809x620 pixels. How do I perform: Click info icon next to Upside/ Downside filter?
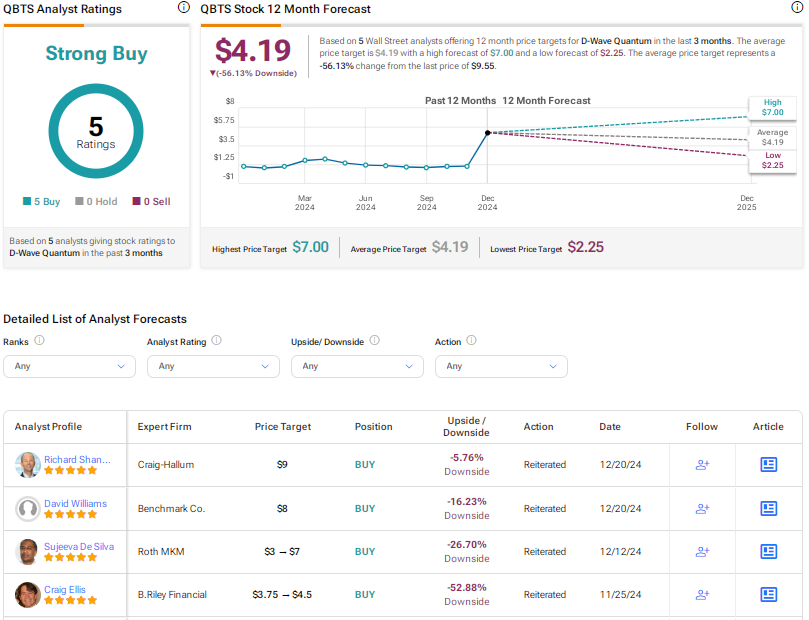(x=375, y=340)
